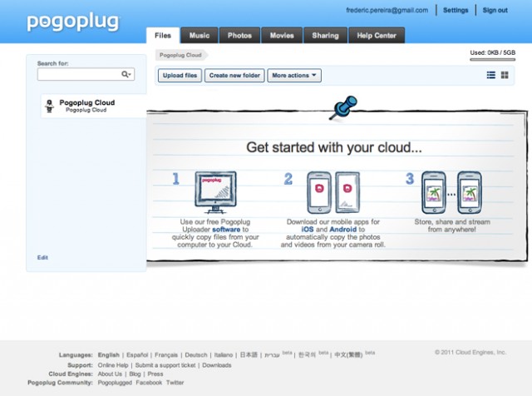Select English language
The height and width of the screenshot is (396, 532).
tap(109, 355)
